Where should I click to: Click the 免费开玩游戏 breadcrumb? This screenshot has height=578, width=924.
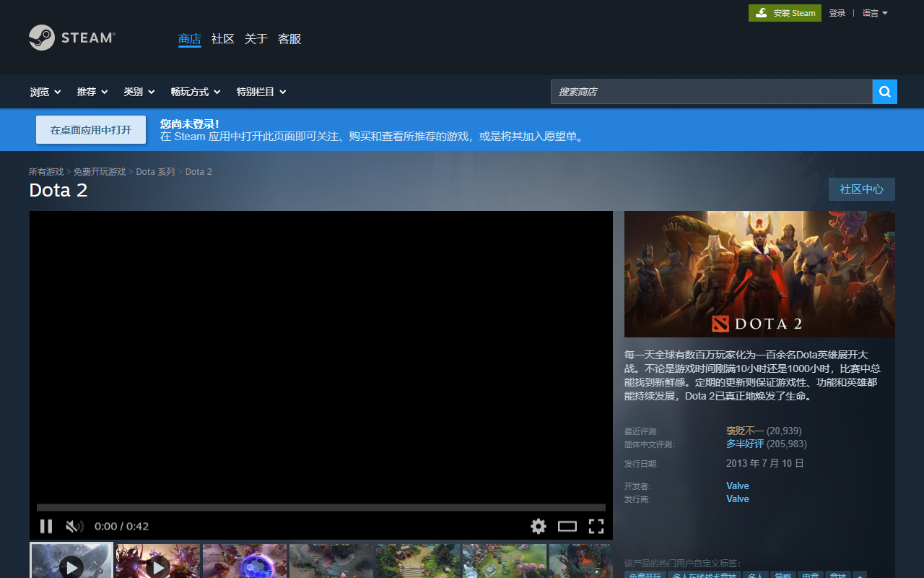[x=100, y=172]
